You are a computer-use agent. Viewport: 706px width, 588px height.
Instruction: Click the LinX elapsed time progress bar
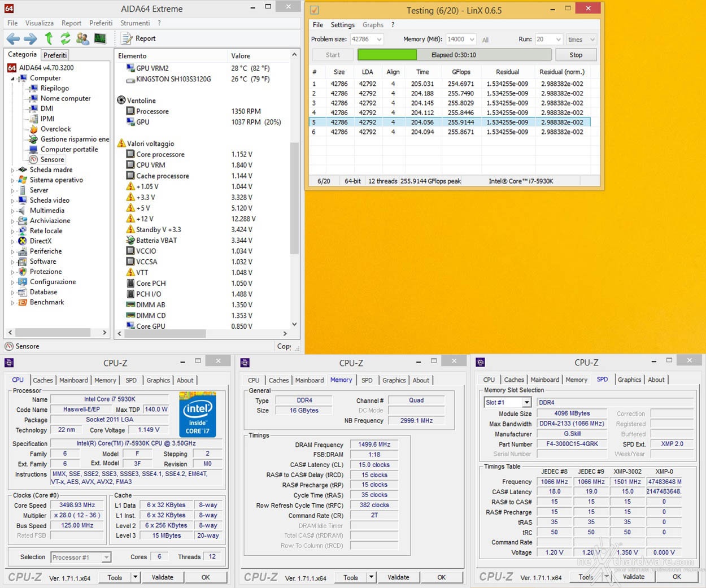click(454, 55)
